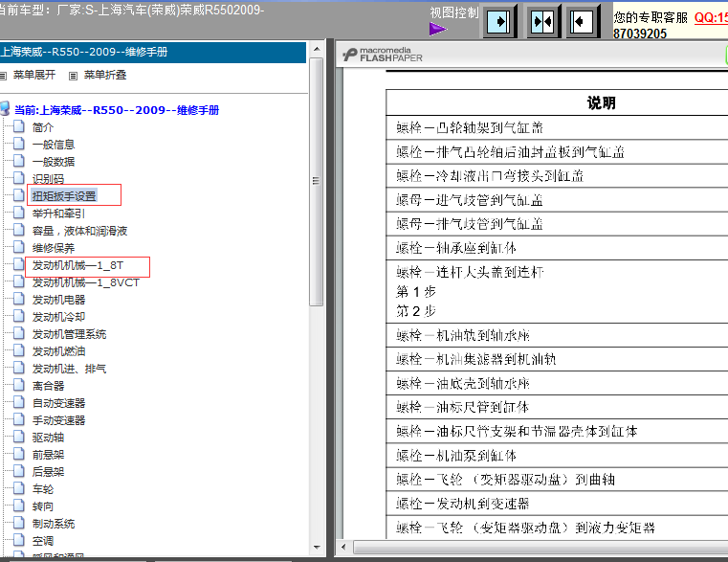Open the 发动机机械—1_8T section
728x562 pixels.
77,265
